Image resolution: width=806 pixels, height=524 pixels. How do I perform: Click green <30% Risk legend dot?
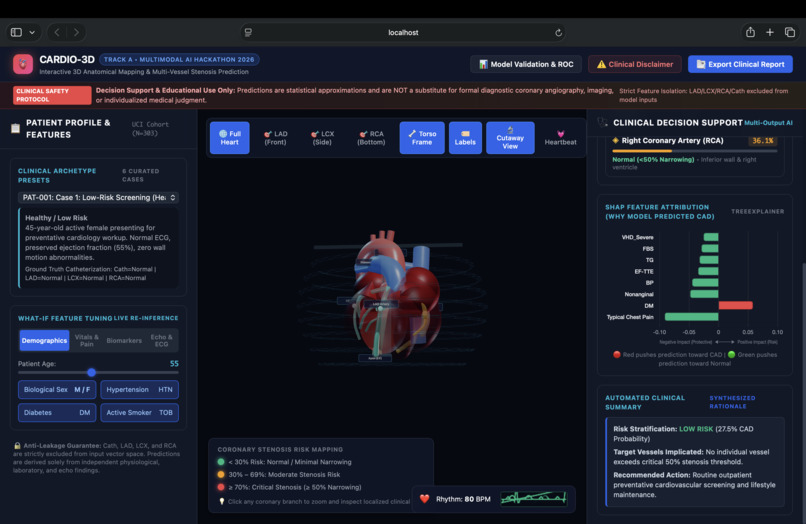click(221, 462)
